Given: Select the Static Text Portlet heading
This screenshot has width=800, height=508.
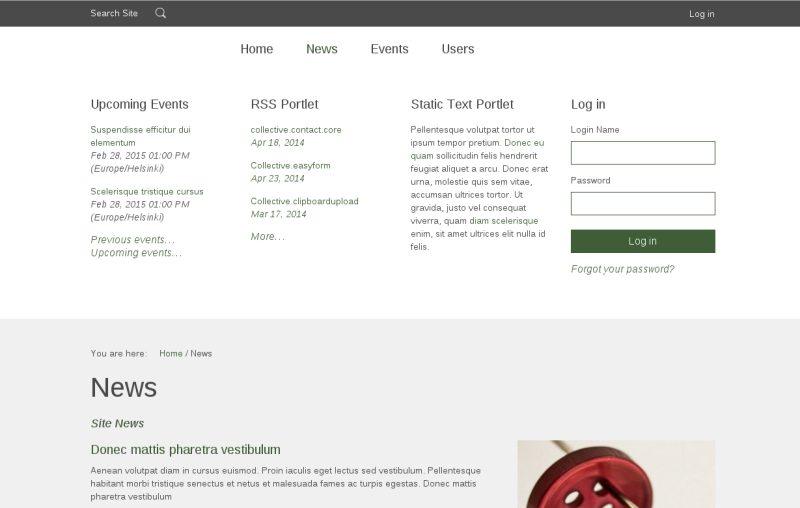Looking at the screenshot, I should pyautogui.click(x=462, y=104).
